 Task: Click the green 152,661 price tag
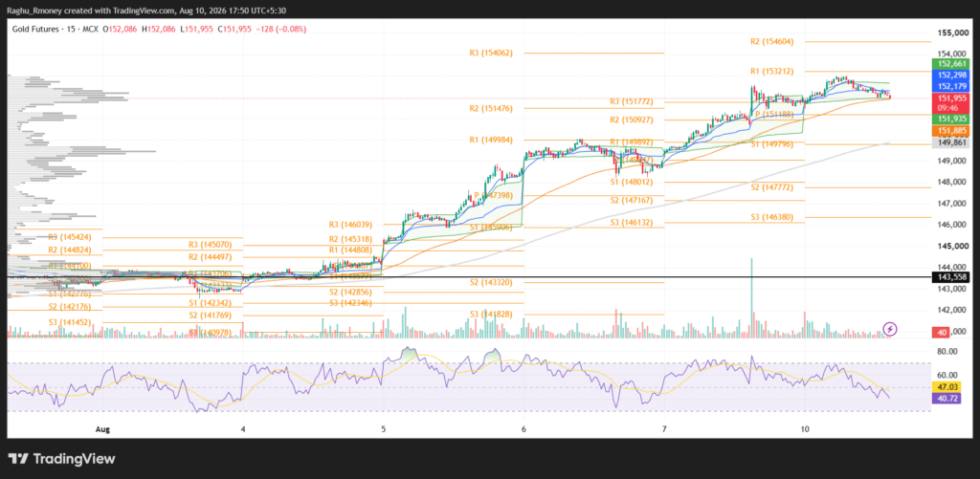(x=949, y=64)
